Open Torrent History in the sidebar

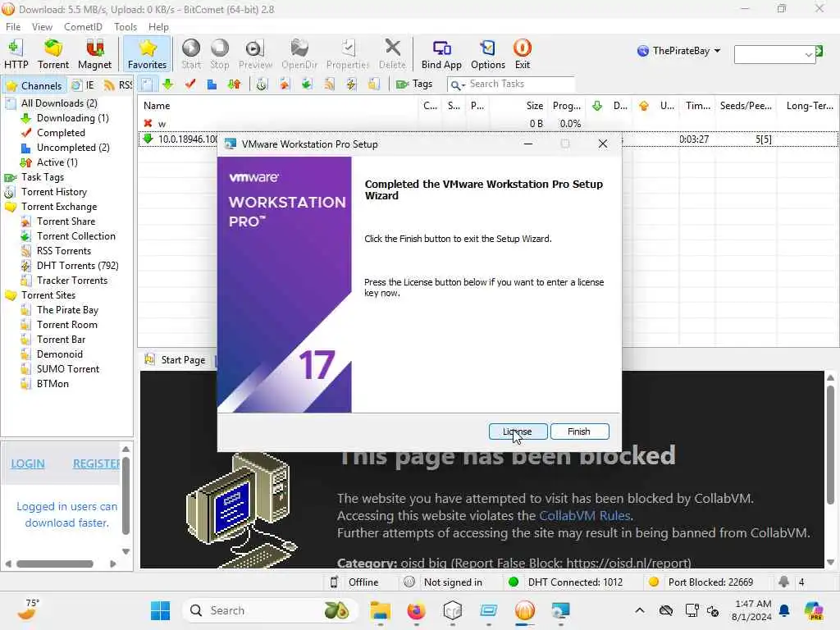(53, 192)
